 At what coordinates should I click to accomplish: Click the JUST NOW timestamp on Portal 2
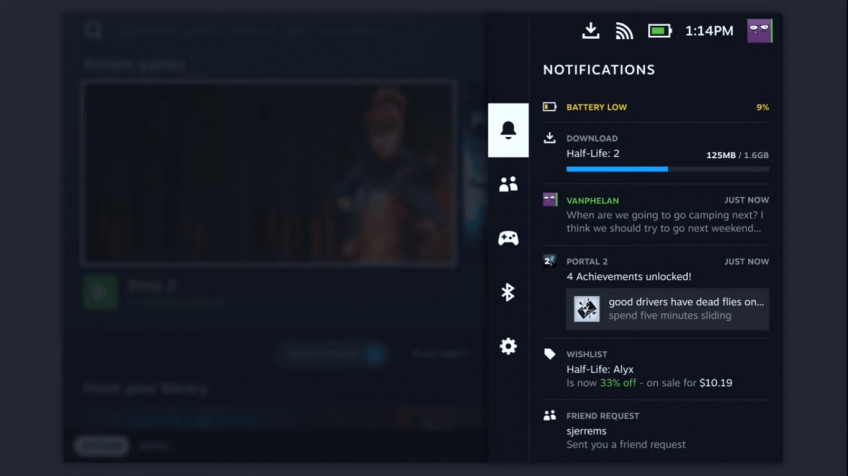[x=746, y=261]
